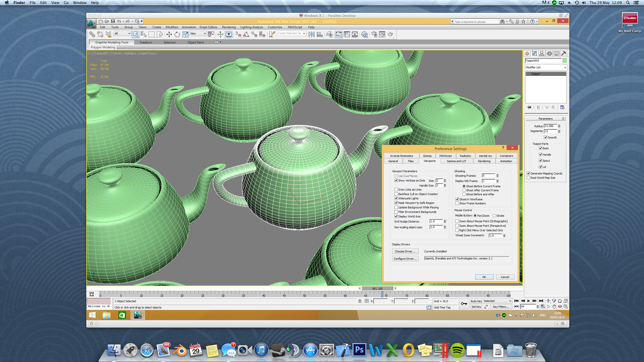Uncheck Ghost in Wireframe

(x=457, y=199)
